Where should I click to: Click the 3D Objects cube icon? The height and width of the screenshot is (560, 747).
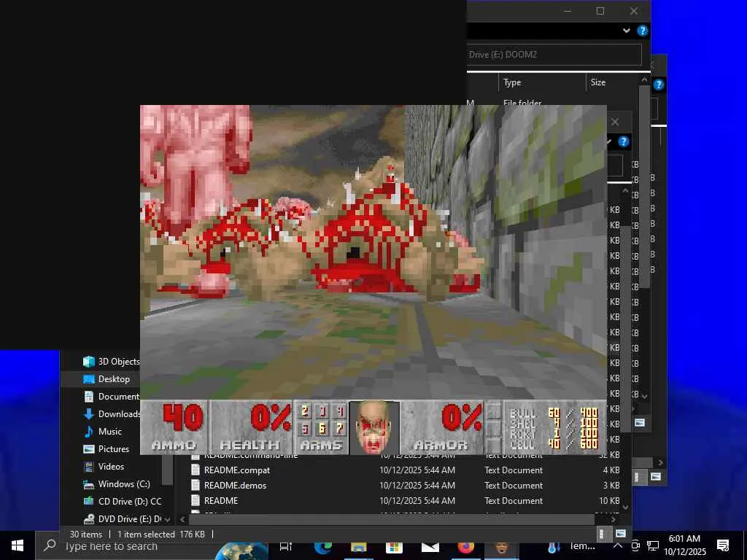tap(88, 362)
